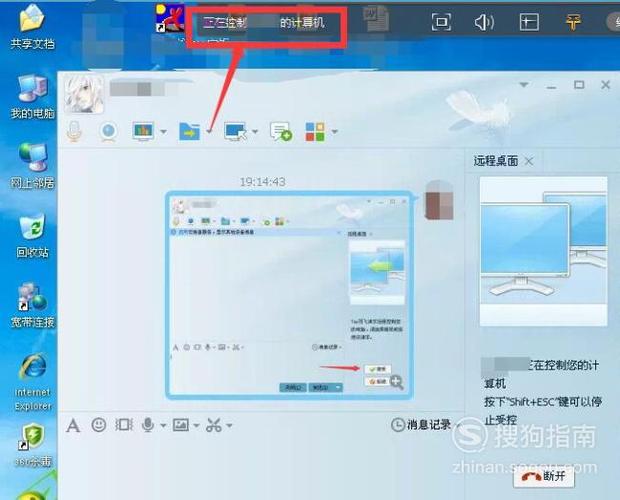Screen dimensions: 620x500
Task: Open the 回收站 recycle bin
Action: tap(32, 236)
